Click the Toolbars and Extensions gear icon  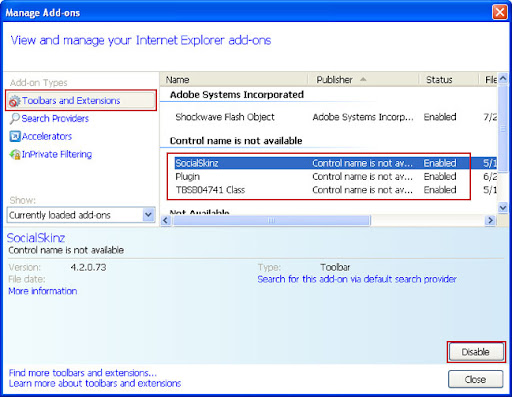click(14, 101)
